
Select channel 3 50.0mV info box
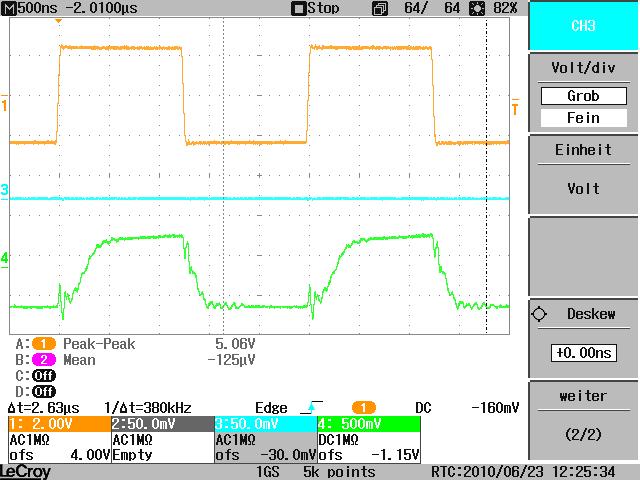pyautogui.click(x=266, y=440)
